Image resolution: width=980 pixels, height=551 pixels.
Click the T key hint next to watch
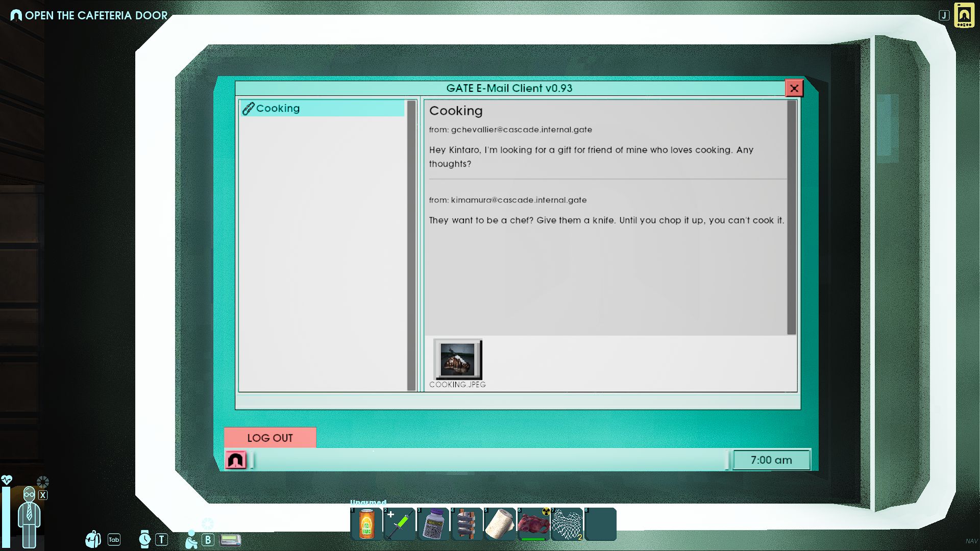tap(161, 540)
